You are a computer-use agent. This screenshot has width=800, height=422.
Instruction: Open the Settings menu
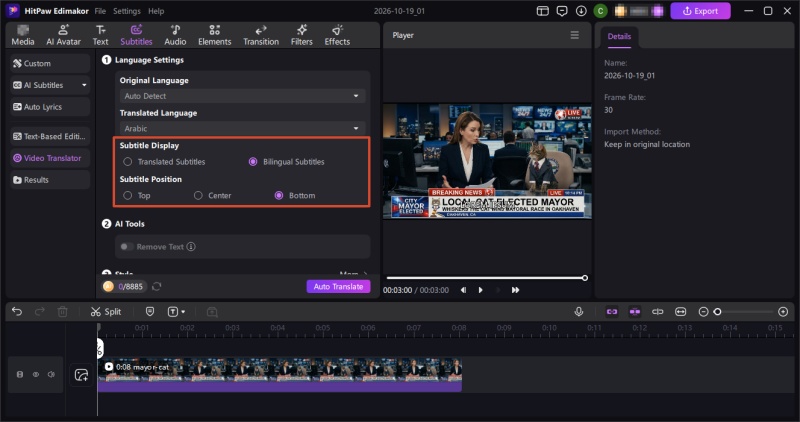[x=127, y=11]
